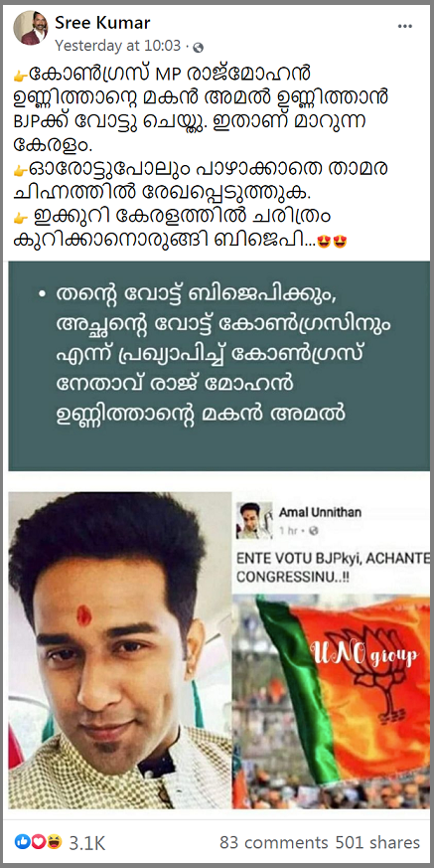Click the public globe privacy icon
This screenshot has width=434, height=868.
click(x=200, y=47)
